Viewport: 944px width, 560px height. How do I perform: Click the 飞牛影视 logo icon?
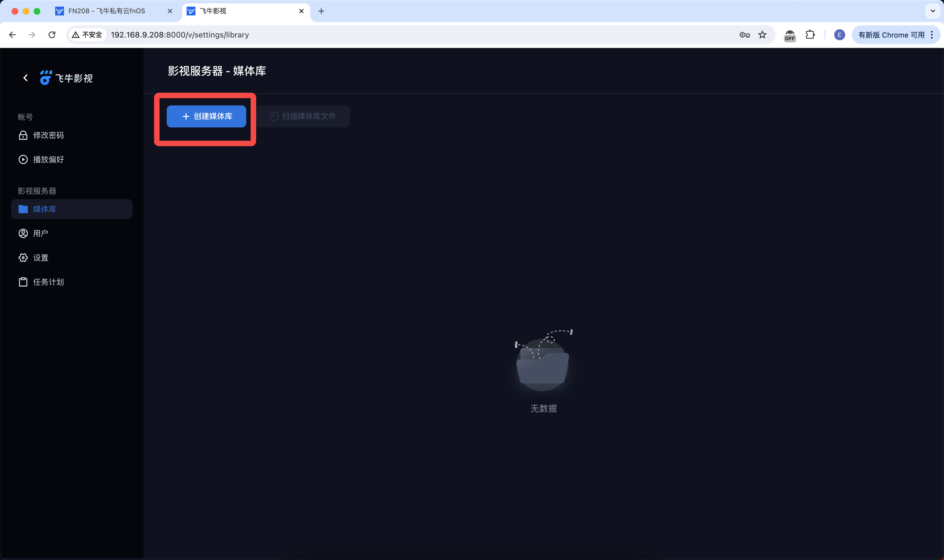[46, 78]
